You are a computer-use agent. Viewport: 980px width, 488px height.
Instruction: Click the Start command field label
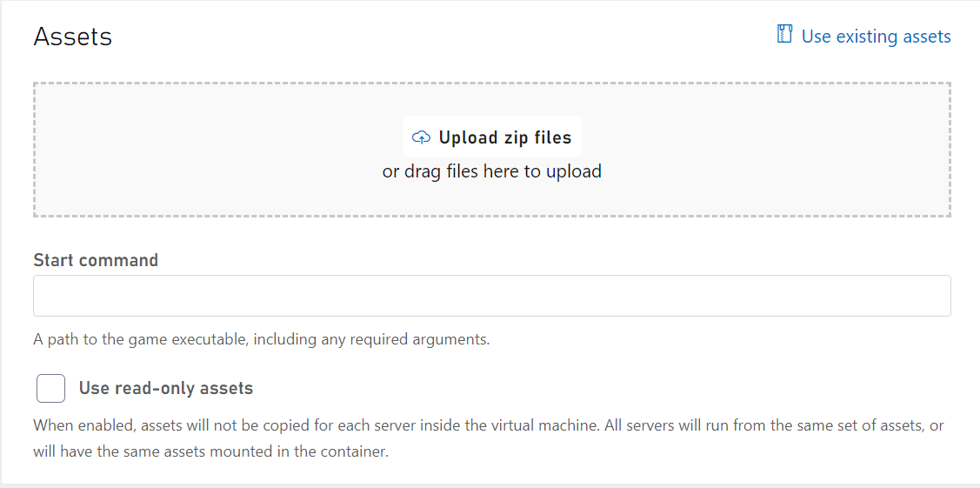(x=96, y=260)
